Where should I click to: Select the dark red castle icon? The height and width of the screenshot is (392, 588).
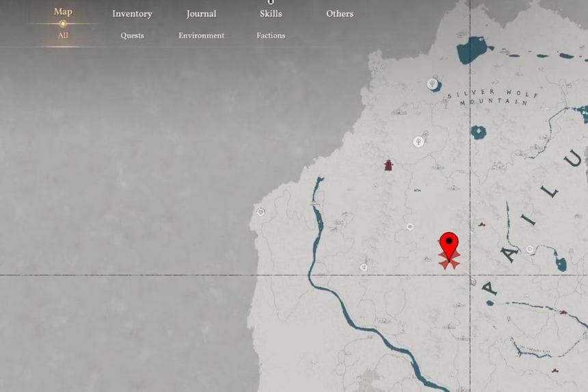388,165
